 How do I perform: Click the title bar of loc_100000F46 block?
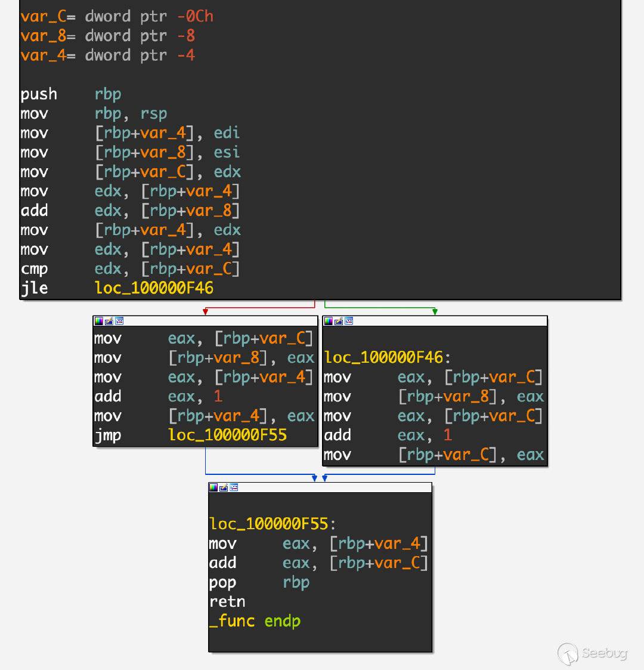pyautogui.click(x=435, y=321)
